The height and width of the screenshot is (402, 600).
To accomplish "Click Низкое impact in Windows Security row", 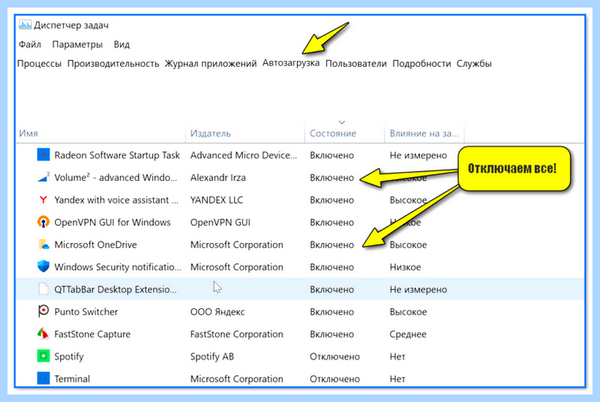I will click(405, 267).
